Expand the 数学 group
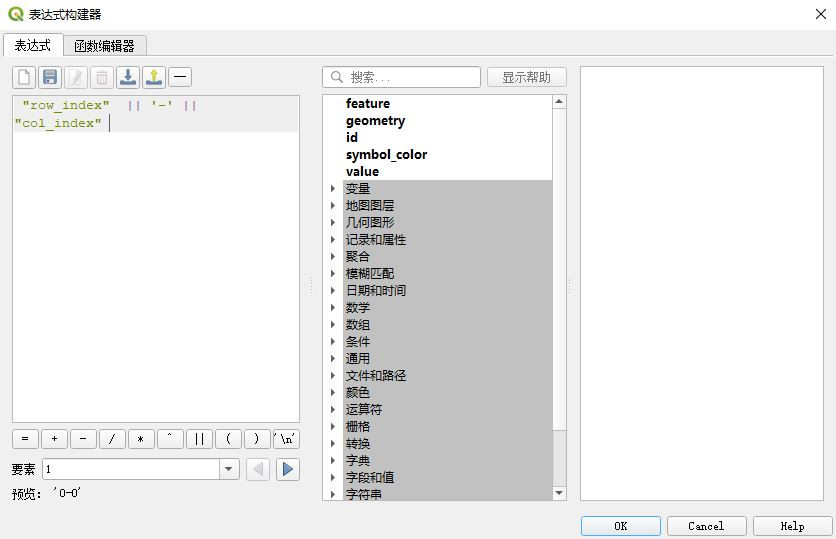 tap(333, 308)
